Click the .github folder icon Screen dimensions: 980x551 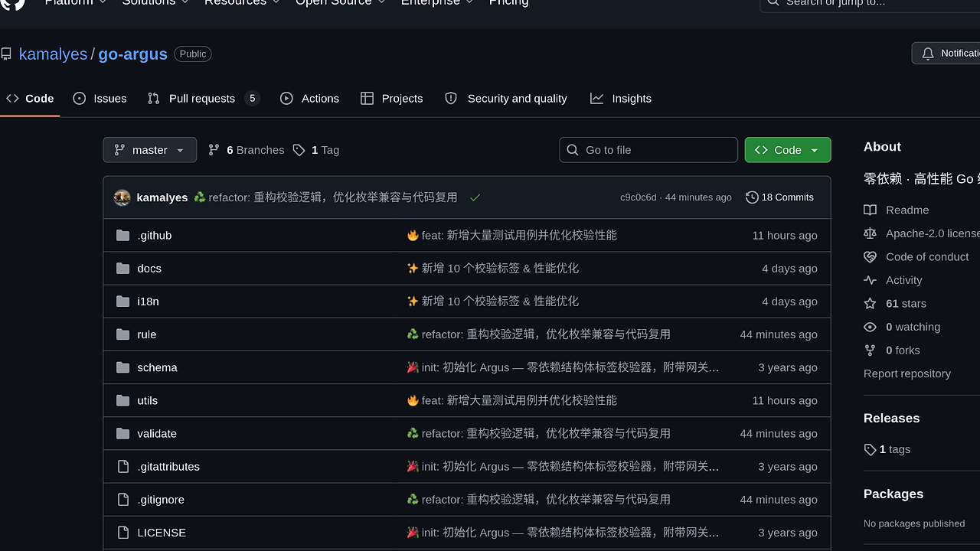point(122,236)
